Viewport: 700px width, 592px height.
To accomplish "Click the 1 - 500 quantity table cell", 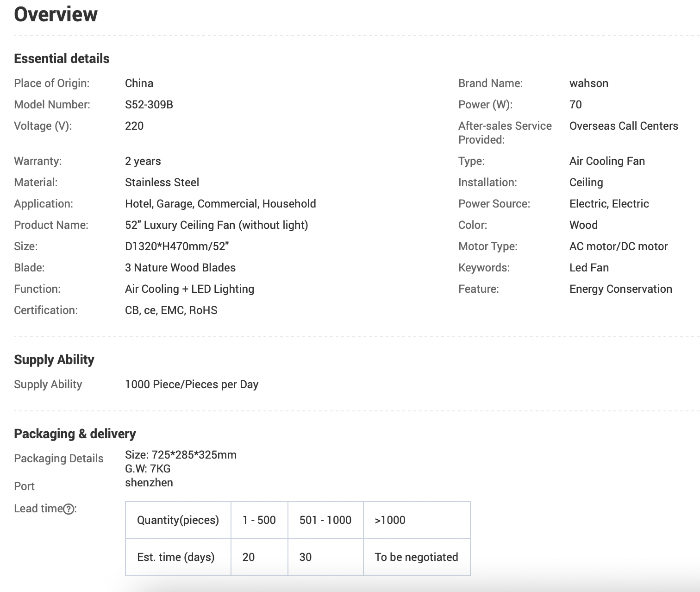I will click(x=259, y=520).
